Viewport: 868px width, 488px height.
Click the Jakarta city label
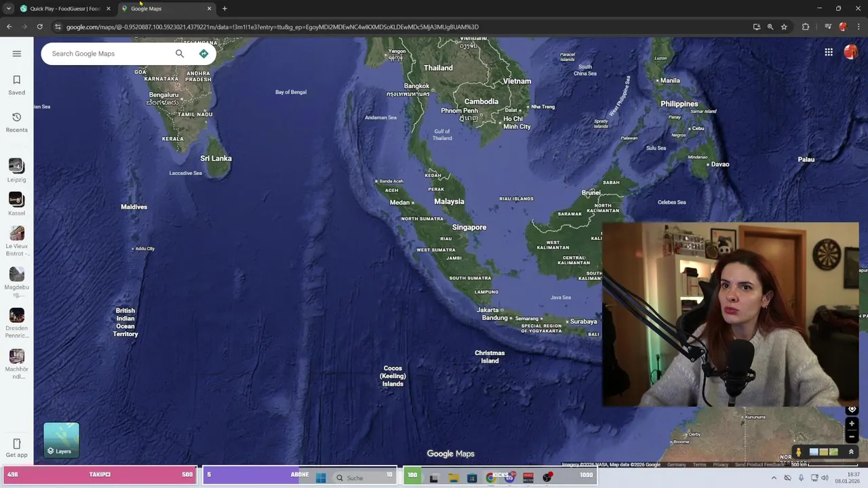pos(488,310)
